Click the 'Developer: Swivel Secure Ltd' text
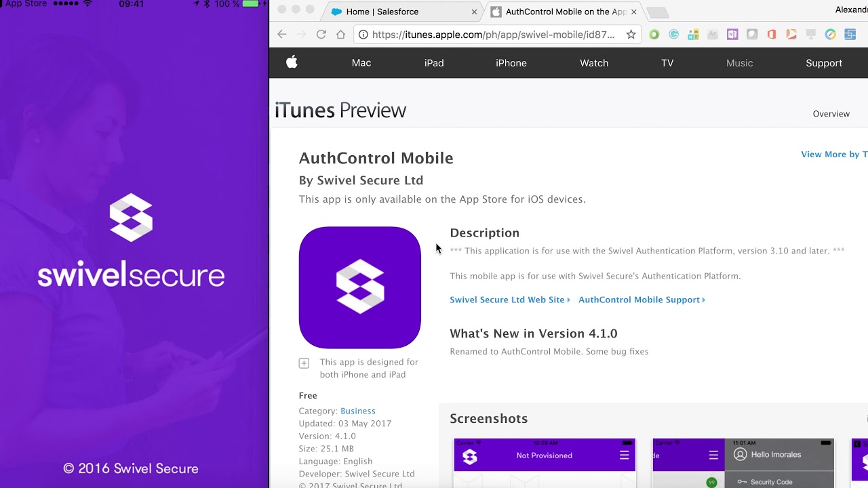Image resolution: width=868 pixels, height=488 pixels. pyautogui.click(x=357, y=474)
